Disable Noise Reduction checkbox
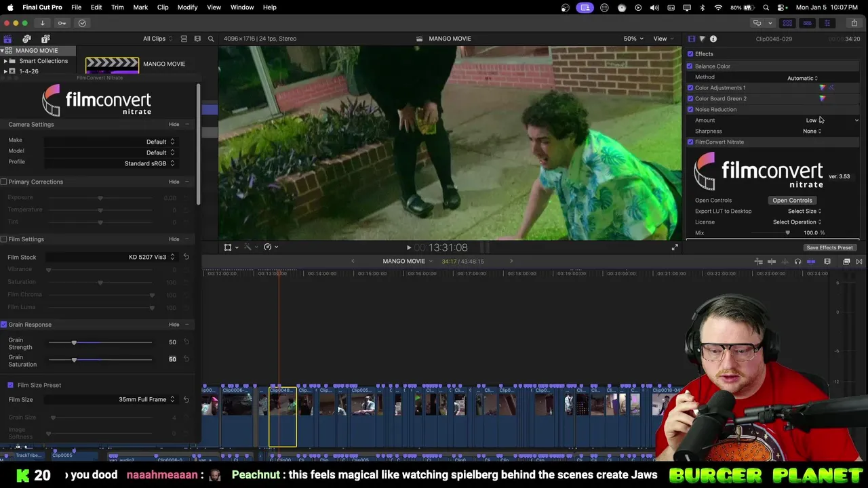Image resolution: width=868 pixels, height=488 pixels. [690, 110]
